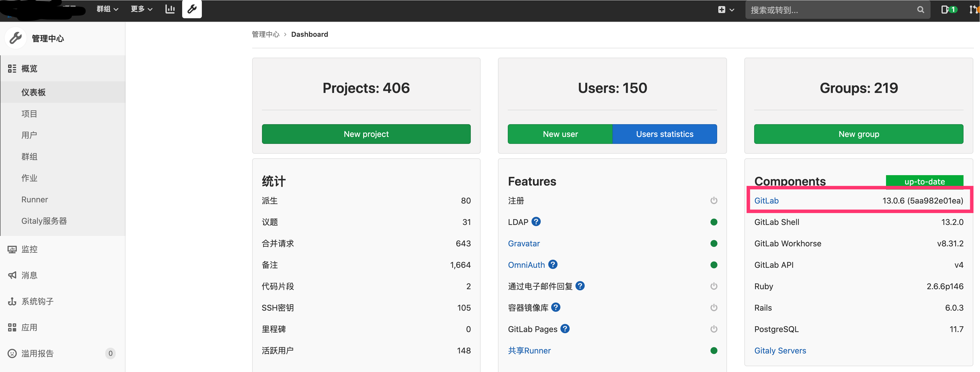
Task: Open the analytics bar chart icon
Action: pyautogui.click(x=170, y=9)
